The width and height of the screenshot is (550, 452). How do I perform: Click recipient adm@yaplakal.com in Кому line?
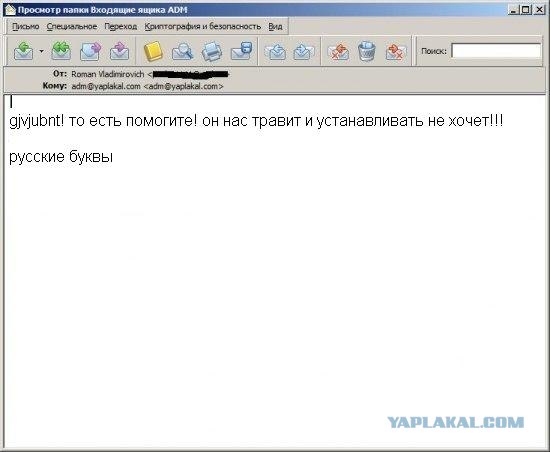pos(147,86)
